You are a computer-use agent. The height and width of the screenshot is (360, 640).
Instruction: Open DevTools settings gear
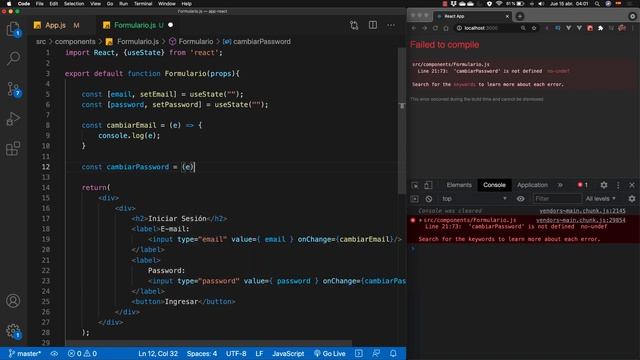click(604, 185)
